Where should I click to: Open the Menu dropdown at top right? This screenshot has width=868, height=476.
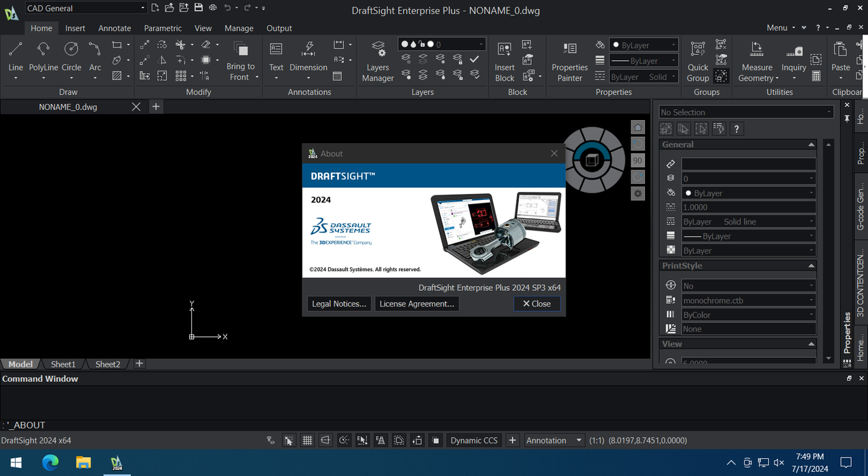click(x=782, y=28)
